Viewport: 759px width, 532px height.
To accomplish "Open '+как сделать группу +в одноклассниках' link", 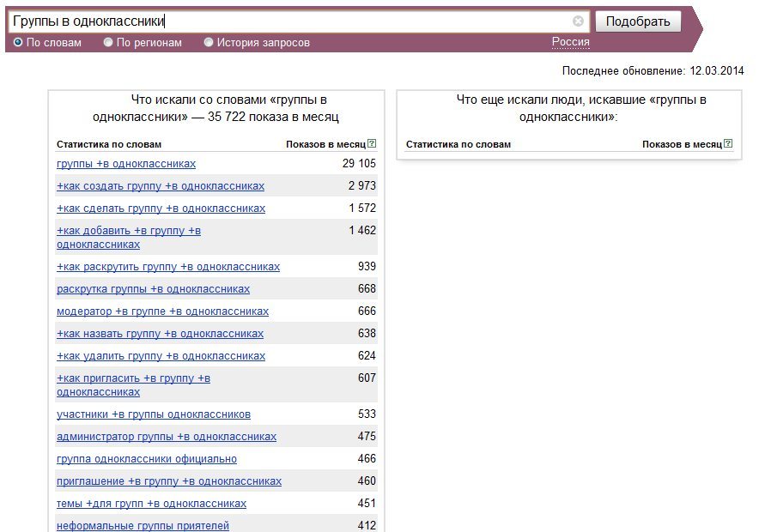I will (161, 208).
